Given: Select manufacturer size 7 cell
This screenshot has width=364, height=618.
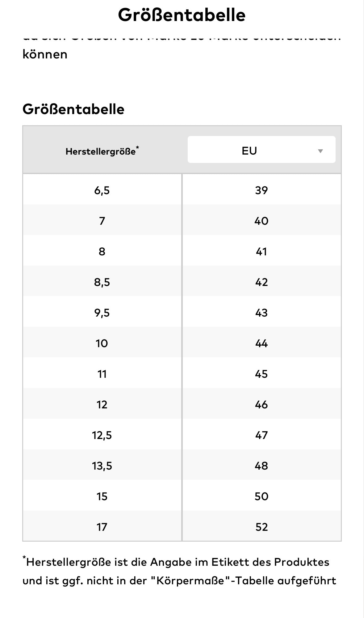Looking at the screenshot, I should [102, 221].
